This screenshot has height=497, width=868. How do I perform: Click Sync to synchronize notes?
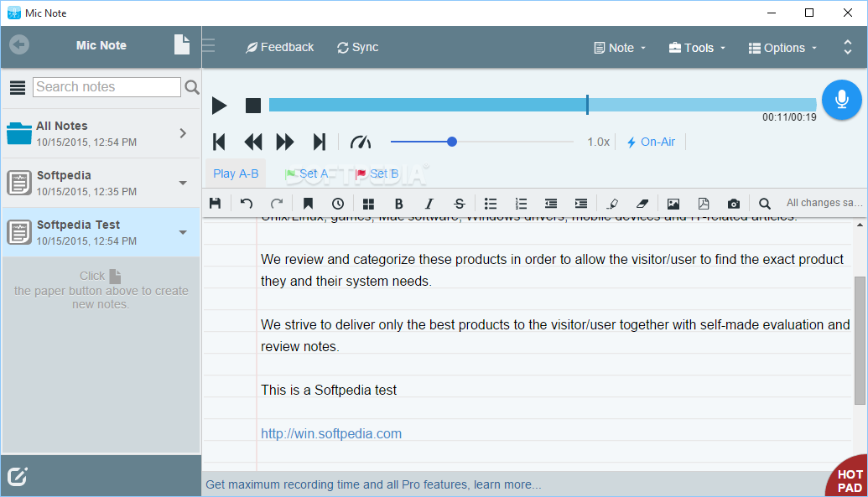[x=357, y=48]
